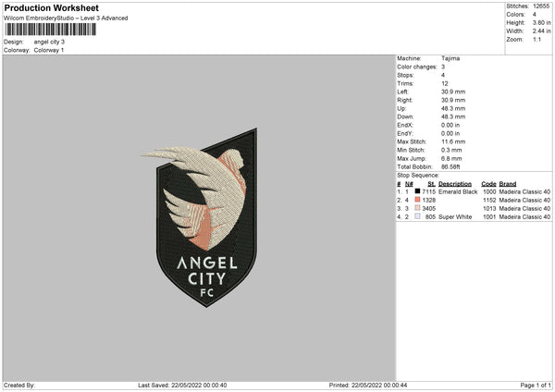
Task: Click the Total Bobbin value 86.58ft
Action: 450,166
